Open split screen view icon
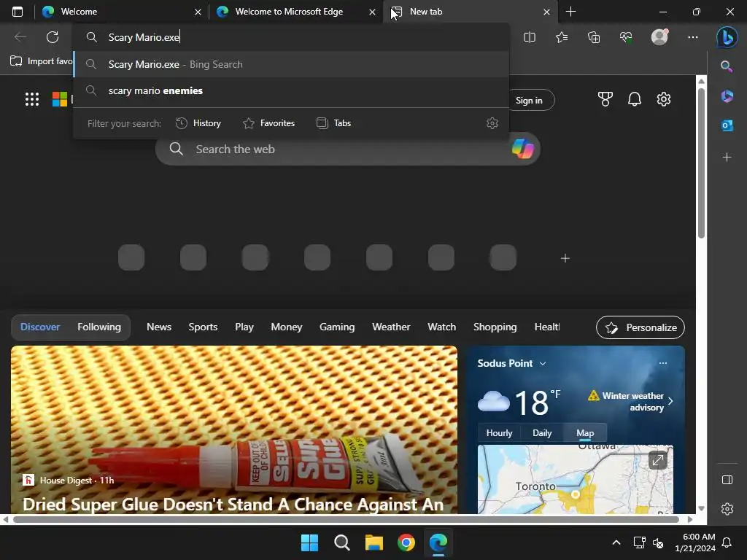 530,37
